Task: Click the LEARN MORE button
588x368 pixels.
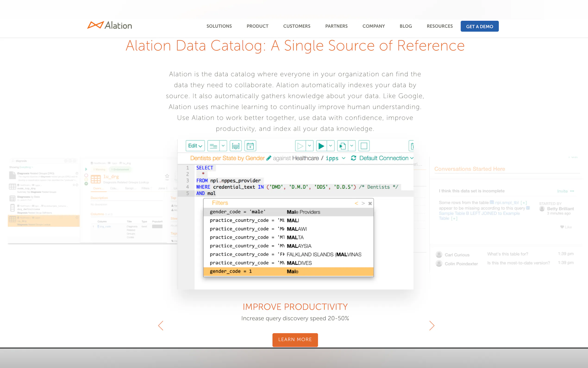Action: pyautogui.click(x=295, y=339)
